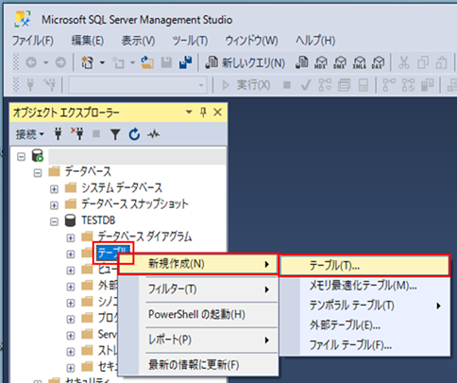Viewport: 457px width, 383px height.
Task: Select フィルター(T) in context menu
Action: [x=198, y=289]
